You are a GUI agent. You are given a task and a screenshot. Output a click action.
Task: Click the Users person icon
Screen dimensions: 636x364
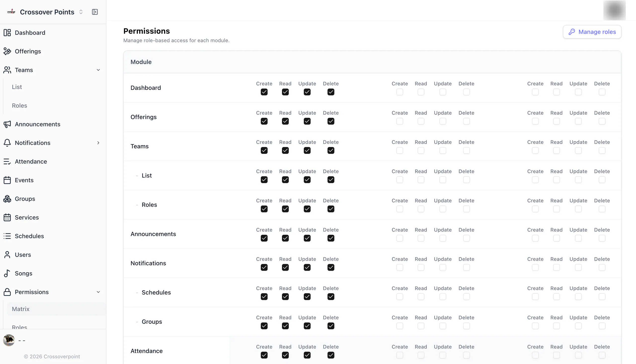tap(7, 254)
